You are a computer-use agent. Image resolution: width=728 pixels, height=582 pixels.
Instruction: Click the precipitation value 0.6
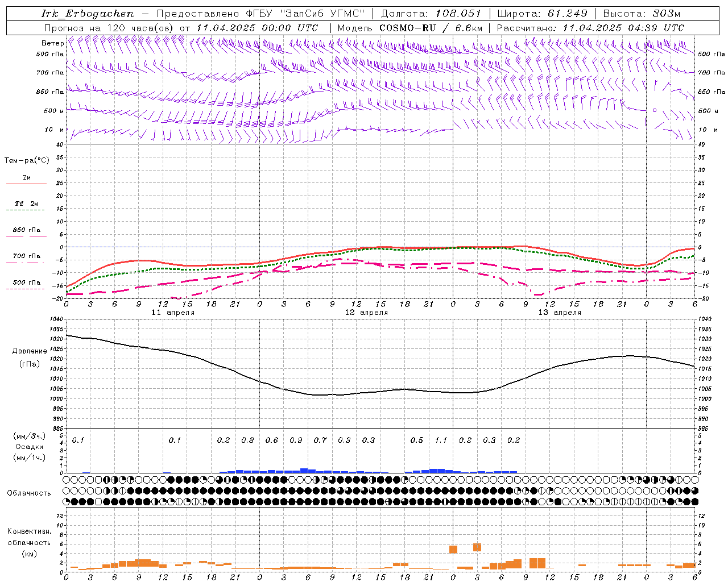[272, 440]
